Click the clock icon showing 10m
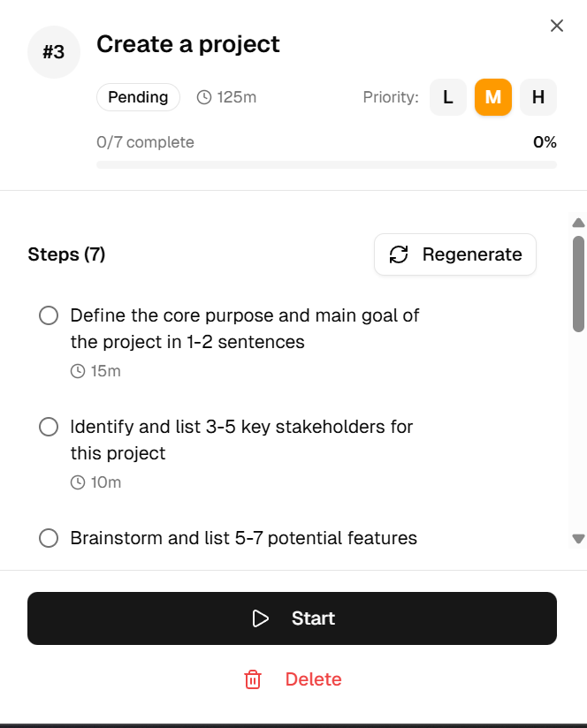 tap(77, 482)
